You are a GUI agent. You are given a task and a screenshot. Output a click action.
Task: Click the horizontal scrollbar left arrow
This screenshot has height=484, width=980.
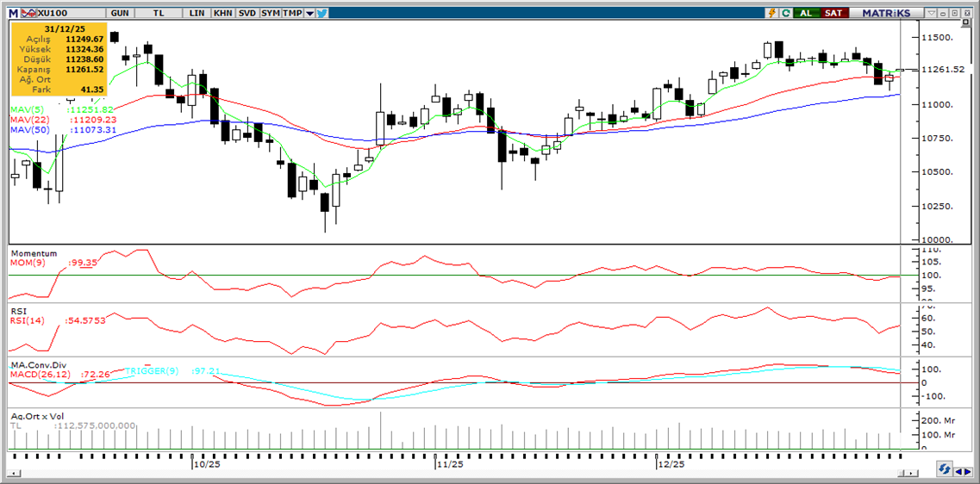point(14,473)
